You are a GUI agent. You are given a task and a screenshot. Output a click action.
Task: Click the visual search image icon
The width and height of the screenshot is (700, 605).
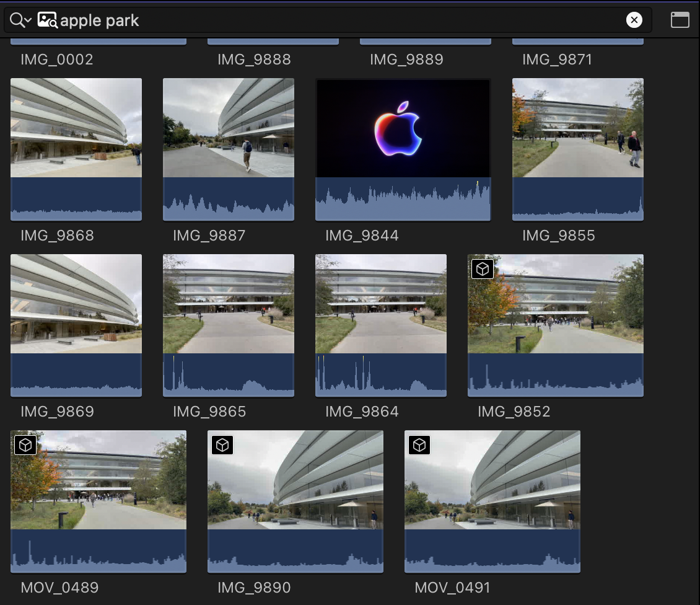pyautogui.click(x=48, y=20)
